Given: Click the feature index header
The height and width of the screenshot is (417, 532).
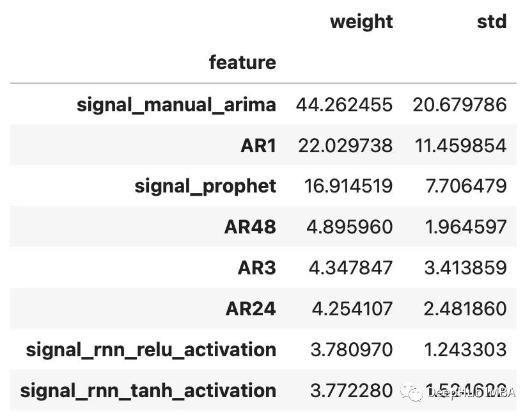Looking at the screenshot, I should 242,63.
